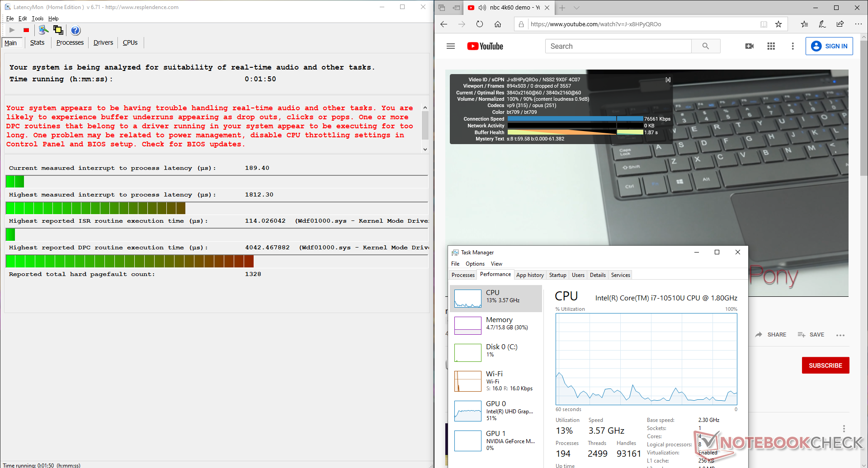
Task: Open YouTube settings three-dot menu
Action: pyautogui.click(x=793, y=46)
